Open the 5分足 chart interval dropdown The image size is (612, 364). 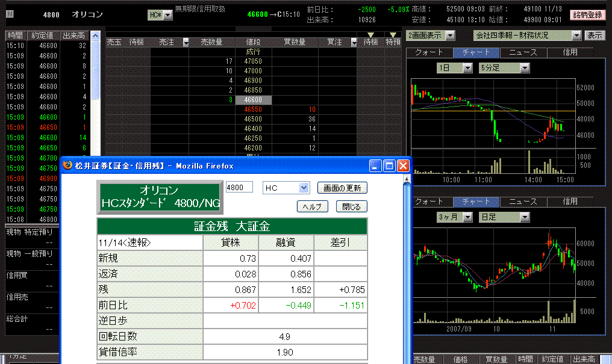click(x=525, y=69)
